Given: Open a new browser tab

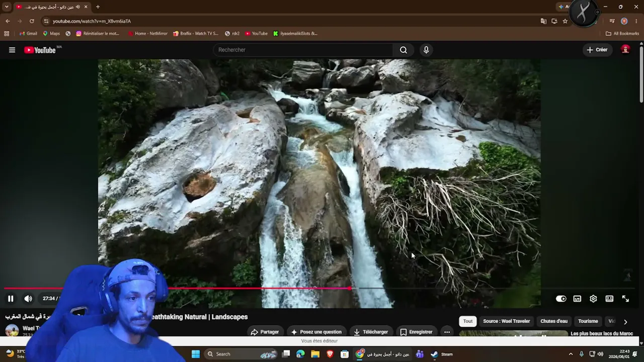Looking at the screenshot, I should pos(98,7).
